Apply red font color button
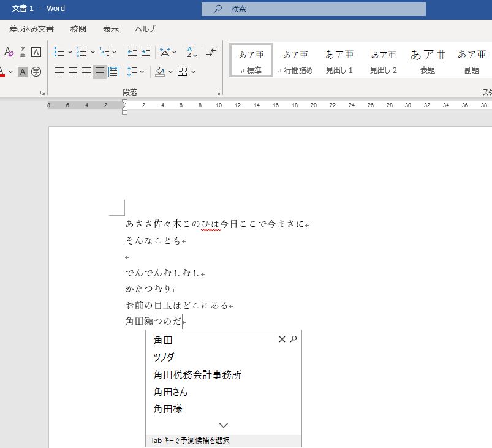 (2, 72)
